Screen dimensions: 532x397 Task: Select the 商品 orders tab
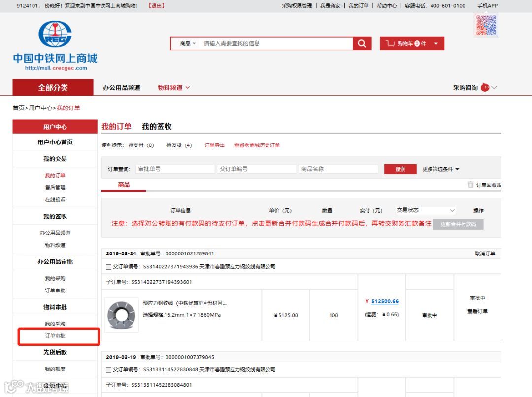click(x=124, y=185)
